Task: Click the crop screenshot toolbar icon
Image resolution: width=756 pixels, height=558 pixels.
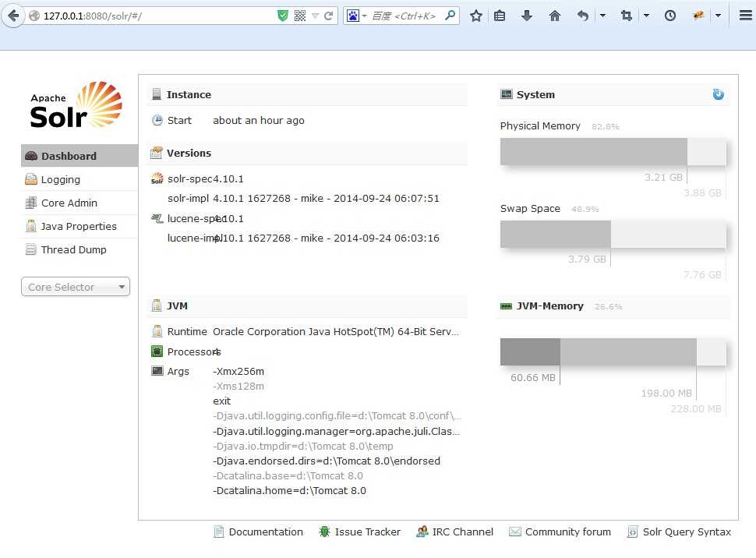Action: tap(627, 16)
